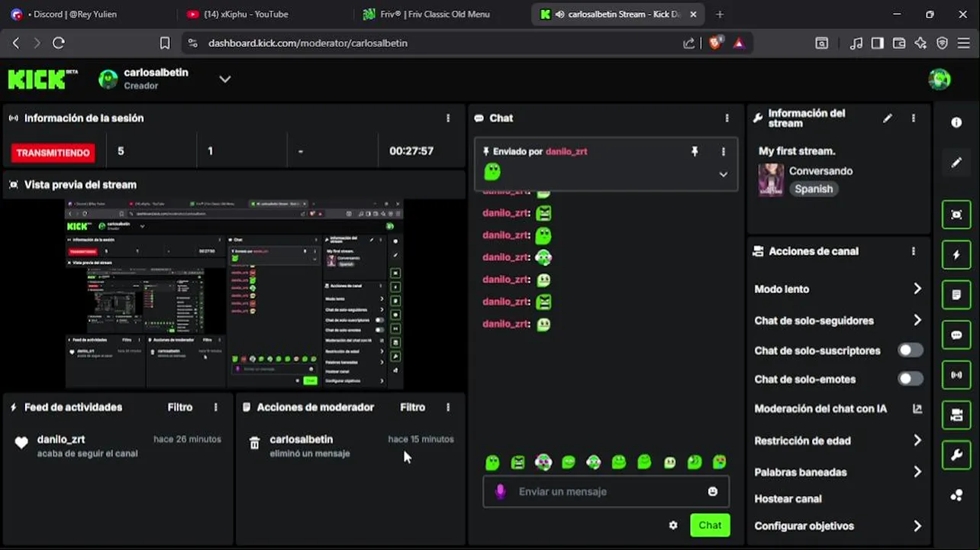Image resolution: width=980 pixels, height=550 pixels.
Task: Click the address bar URL
Action: click(x=308, y=44)
